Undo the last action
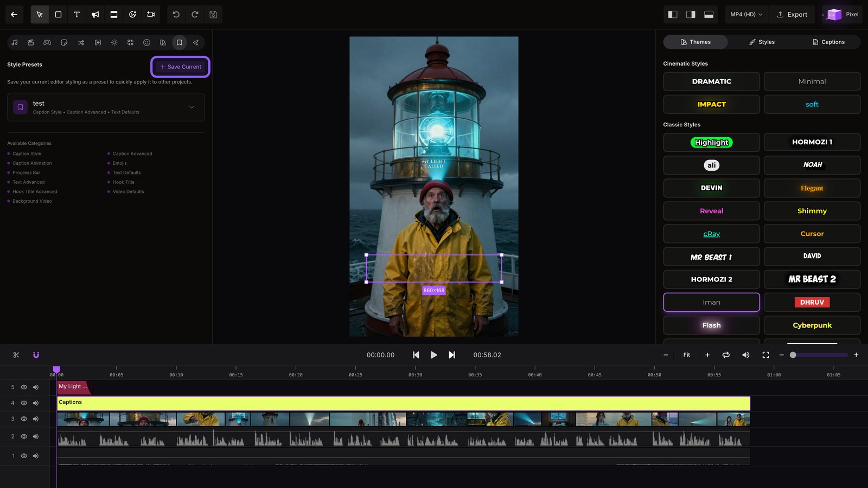Viewport: 868px width, 488px height. [x=176, y=15]
